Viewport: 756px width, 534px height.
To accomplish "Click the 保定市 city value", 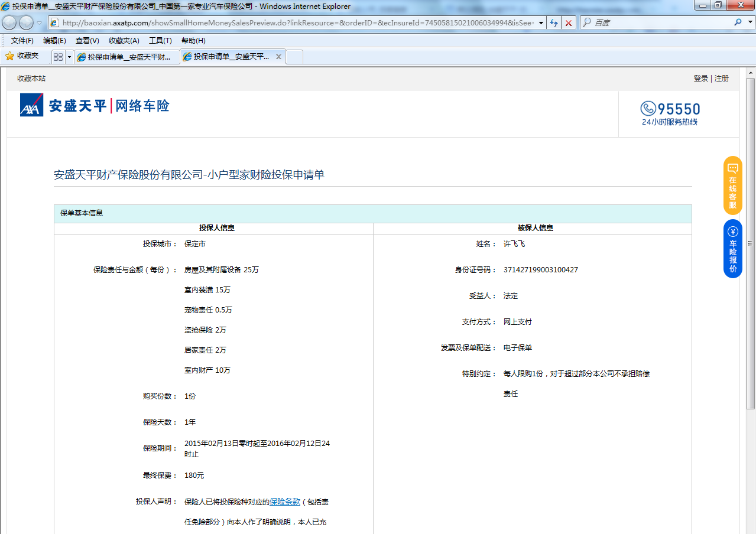I will pyautogui.click(x=195, y=244).
